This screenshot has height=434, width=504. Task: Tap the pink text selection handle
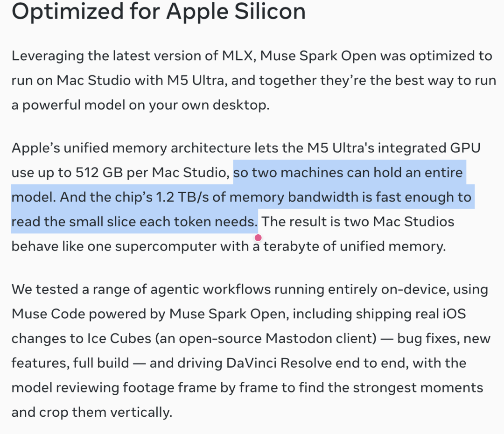coord(258,238)
